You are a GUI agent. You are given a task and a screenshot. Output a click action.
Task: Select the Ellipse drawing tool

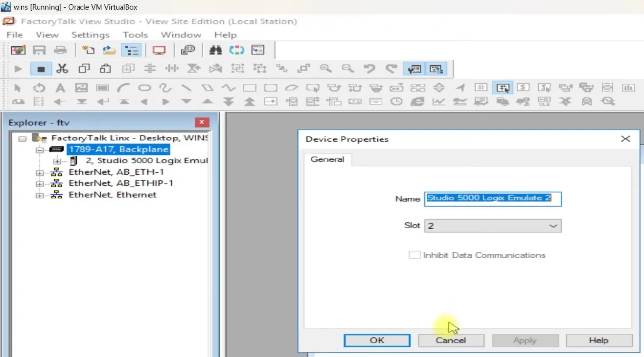[143, 88]
